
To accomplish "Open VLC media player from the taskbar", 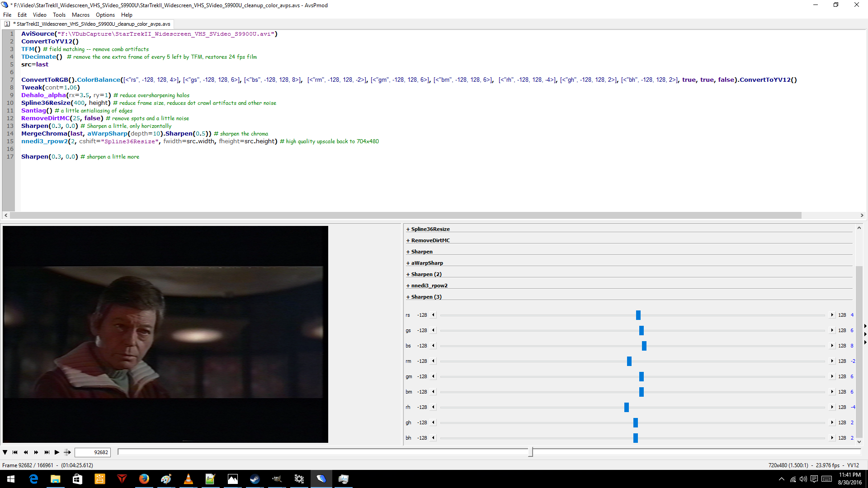I will (x=189, y=479).
